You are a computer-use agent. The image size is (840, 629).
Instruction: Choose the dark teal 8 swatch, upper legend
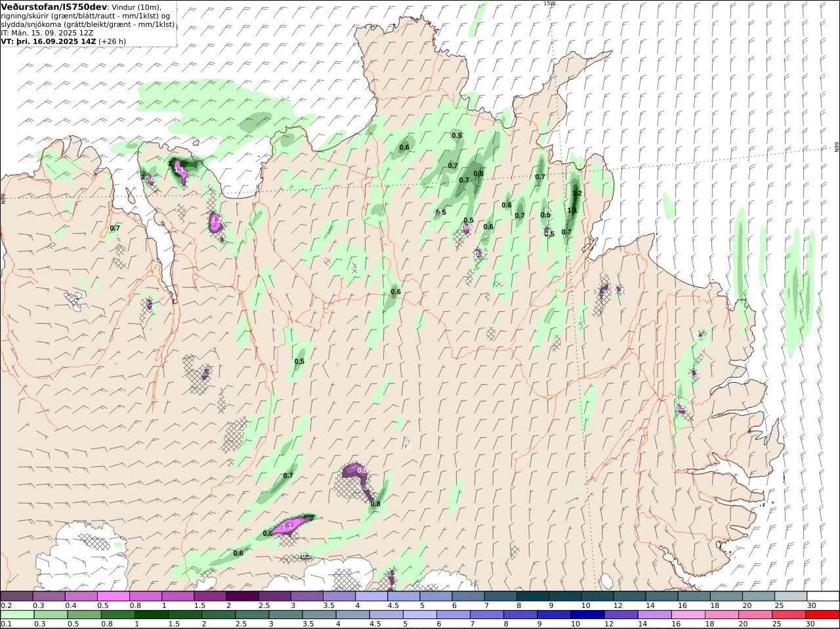[532, 596]
